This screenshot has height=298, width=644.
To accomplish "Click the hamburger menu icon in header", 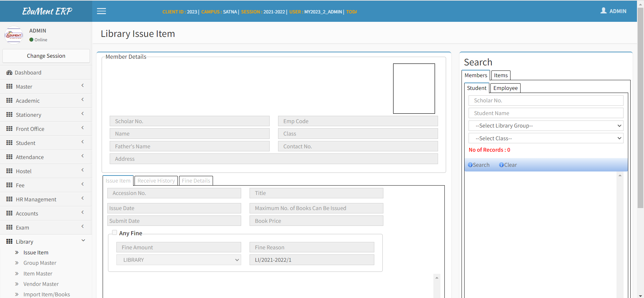I will (101, 11).
